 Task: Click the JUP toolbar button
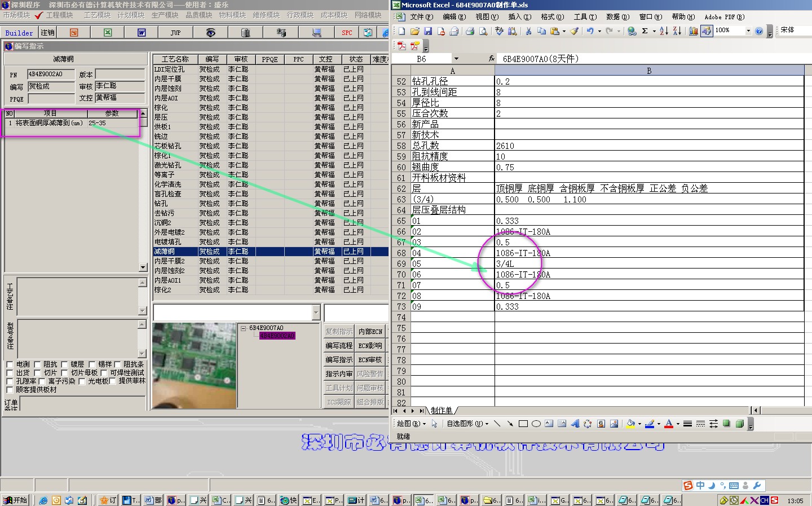[175, 33]
